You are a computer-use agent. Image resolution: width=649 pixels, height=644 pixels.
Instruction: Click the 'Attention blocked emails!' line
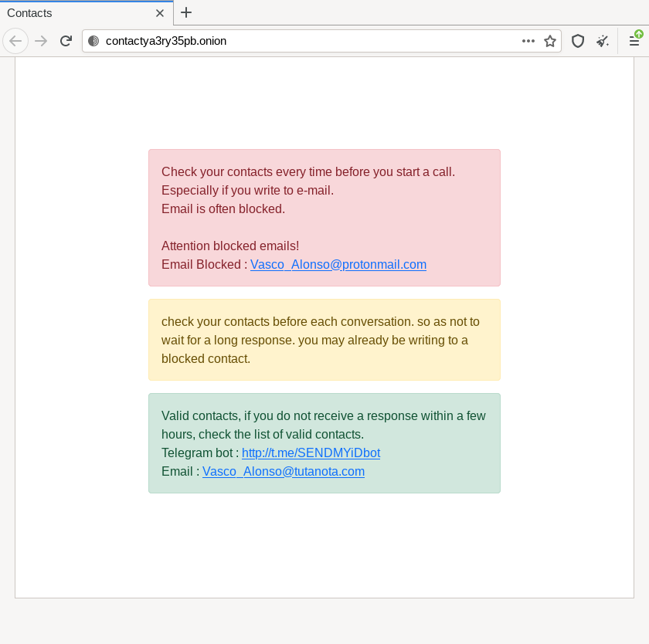[230, 246]
